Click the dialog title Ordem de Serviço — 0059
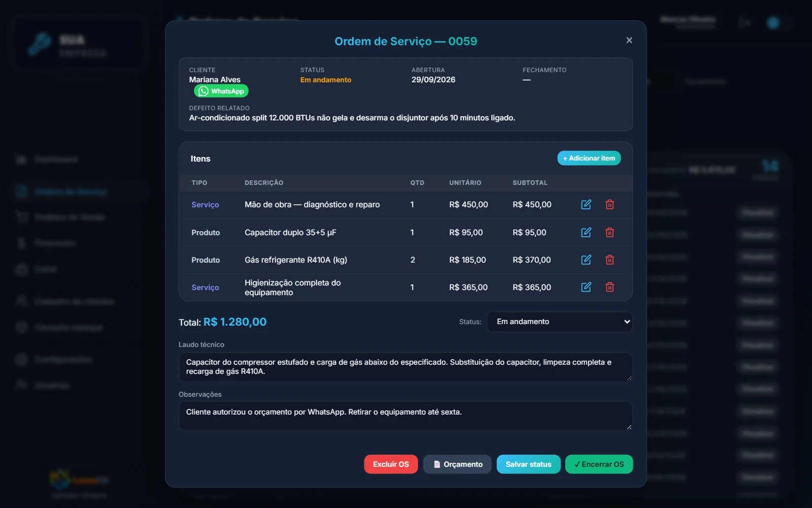The width and height of the screenshot is (812, 508). pos(405,41)
